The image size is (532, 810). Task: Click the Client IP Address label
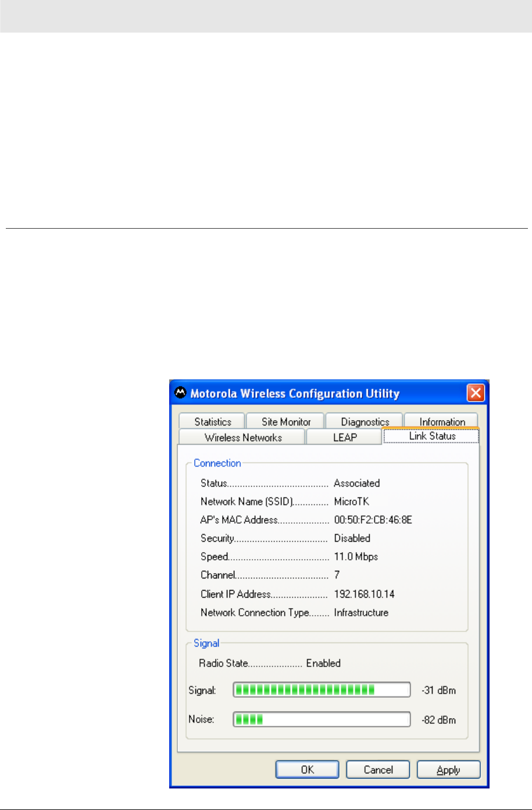point(235,594)
